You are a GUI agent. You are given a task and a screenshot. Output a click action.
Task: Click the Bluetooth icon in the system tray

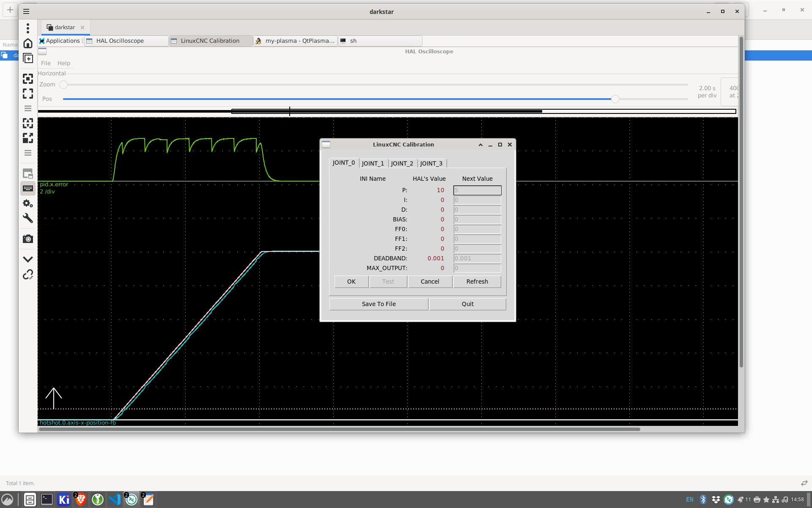(x=703, y=500)
